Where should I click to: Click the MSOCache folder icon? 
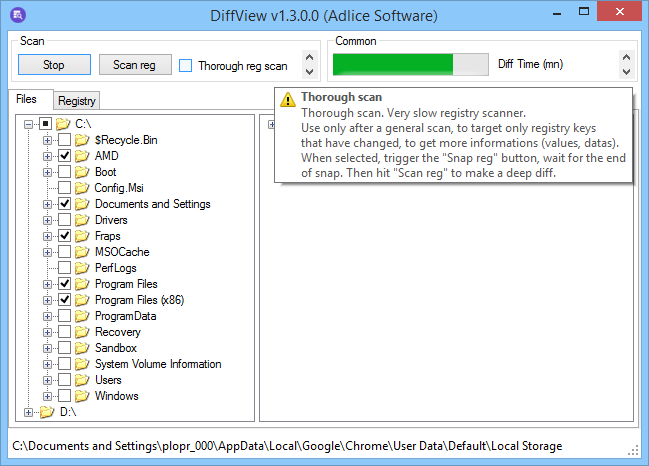click(x=82, y=252)
